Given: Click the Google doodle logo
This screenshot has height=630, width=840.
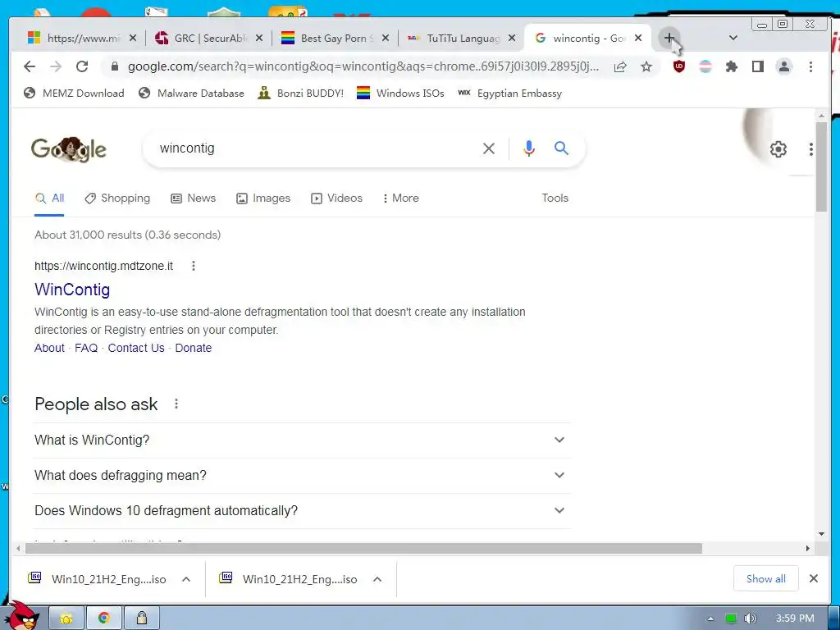Looking at the screenshot, I should 69,149.
